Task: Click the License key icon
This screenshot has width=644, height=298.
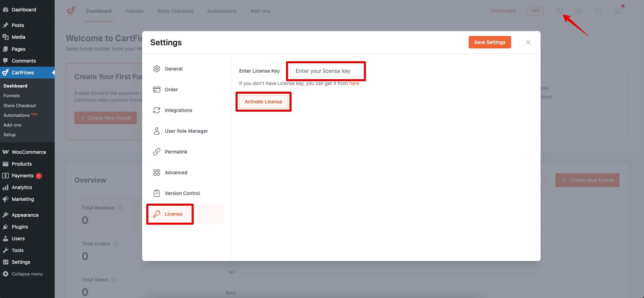Action: coord(157,214)
